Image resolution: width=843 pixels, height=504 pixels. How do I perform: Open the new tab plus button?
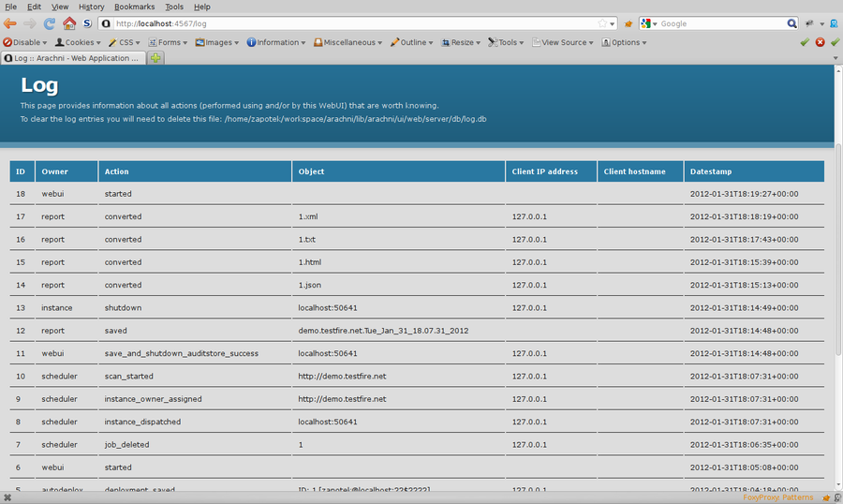pyautogui.click(x=155, y=58)
